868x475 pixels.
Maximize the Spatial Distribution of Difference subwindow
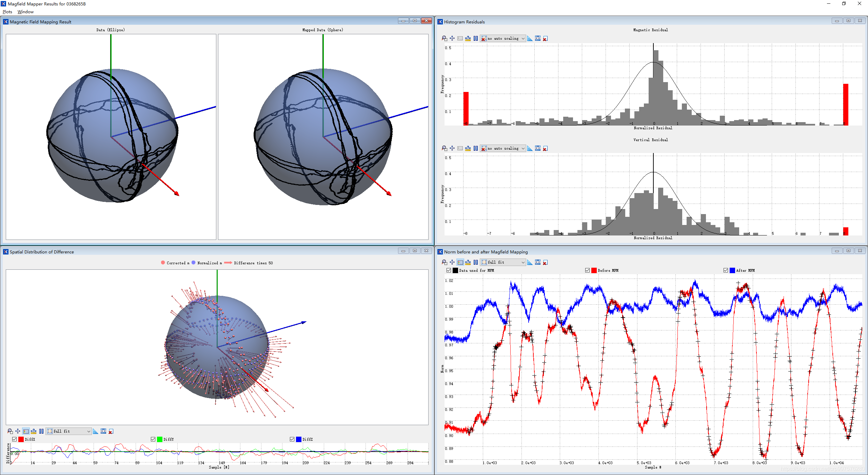pyautogui.click(x=415, y=251)
